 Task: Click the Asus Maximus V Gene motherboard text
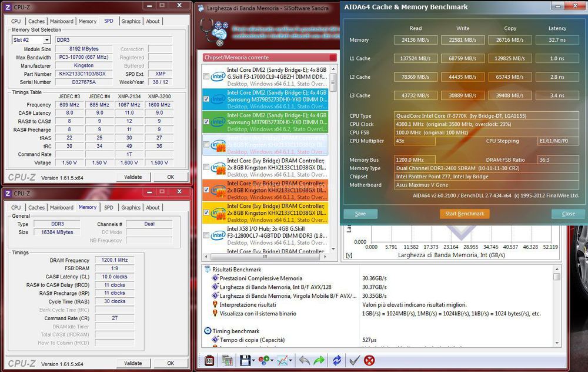[x=421, y=185]
